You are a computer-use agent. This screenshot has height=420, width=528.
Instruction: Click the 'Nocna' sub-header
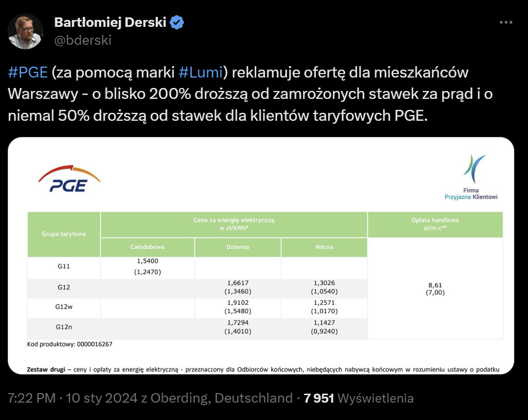pyautogui.click(x=324, y=247)
